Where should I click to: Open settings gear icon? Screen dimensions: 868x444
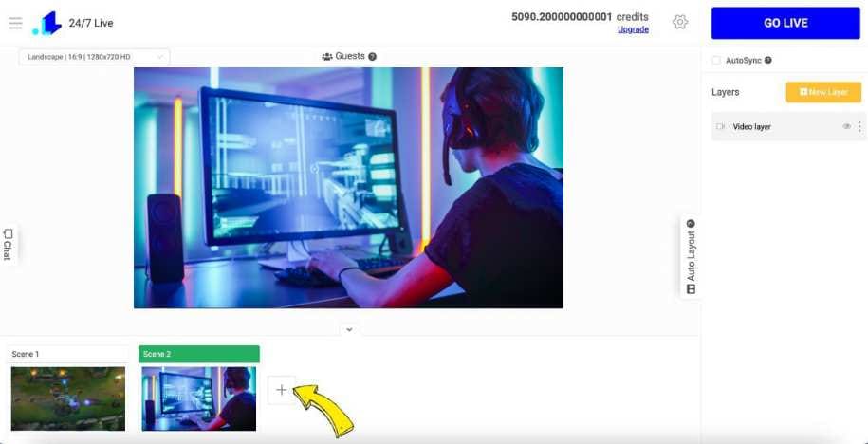pos(680,22)
